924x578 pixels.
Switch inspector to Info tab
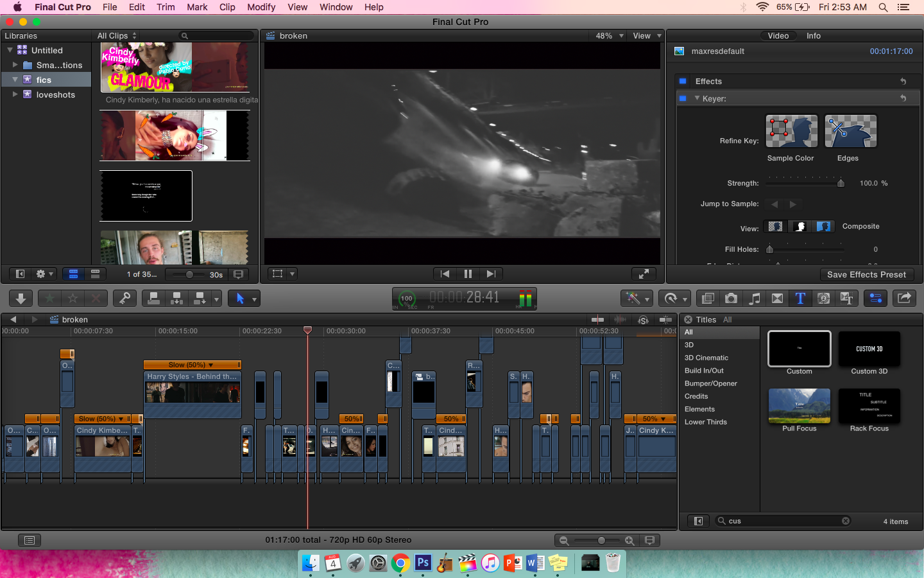pyautogui.click(x=814, y=36)
